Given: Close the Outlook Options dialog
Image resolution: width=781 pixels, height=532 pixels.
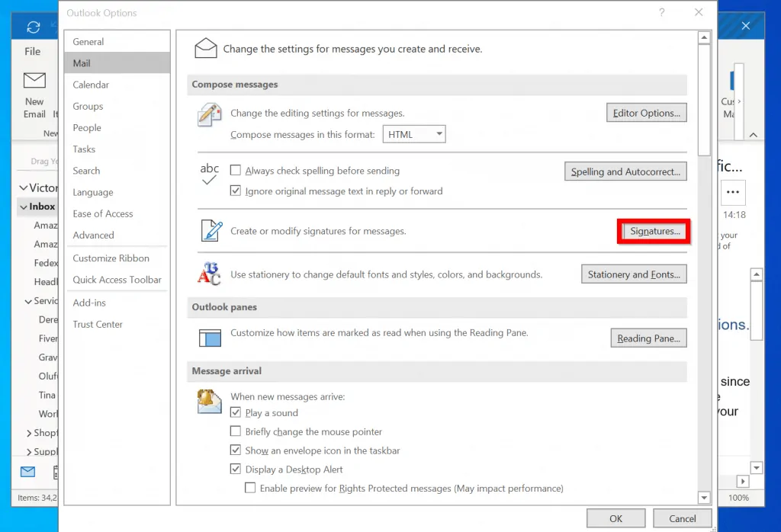Looking at the screenshot, I should point(699,12).
